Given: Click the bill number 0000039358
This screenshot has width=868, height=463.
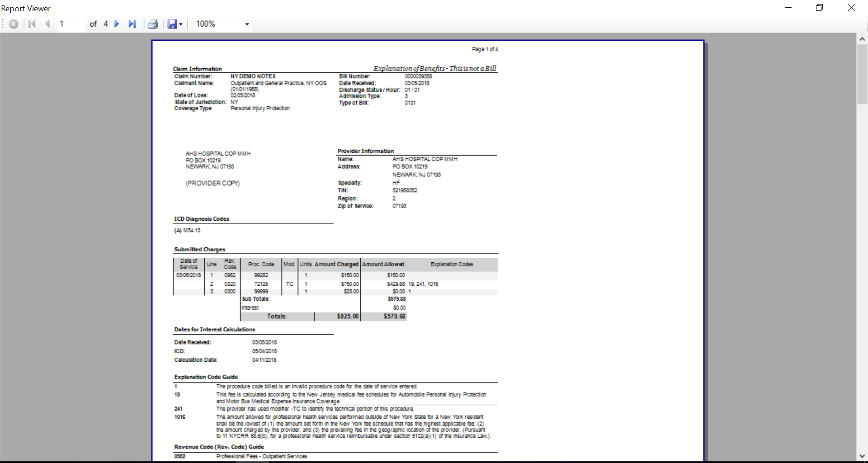Looking at the screenshot, I should (x=418, y=76).
